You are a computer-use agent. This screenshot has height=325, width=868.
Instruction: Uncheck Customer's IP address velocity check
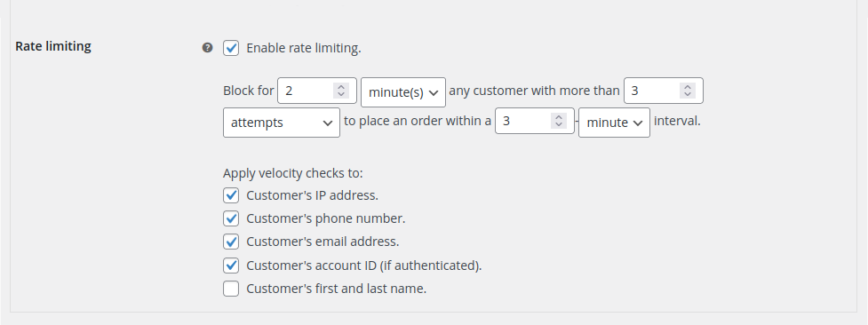tap(231, 195)
